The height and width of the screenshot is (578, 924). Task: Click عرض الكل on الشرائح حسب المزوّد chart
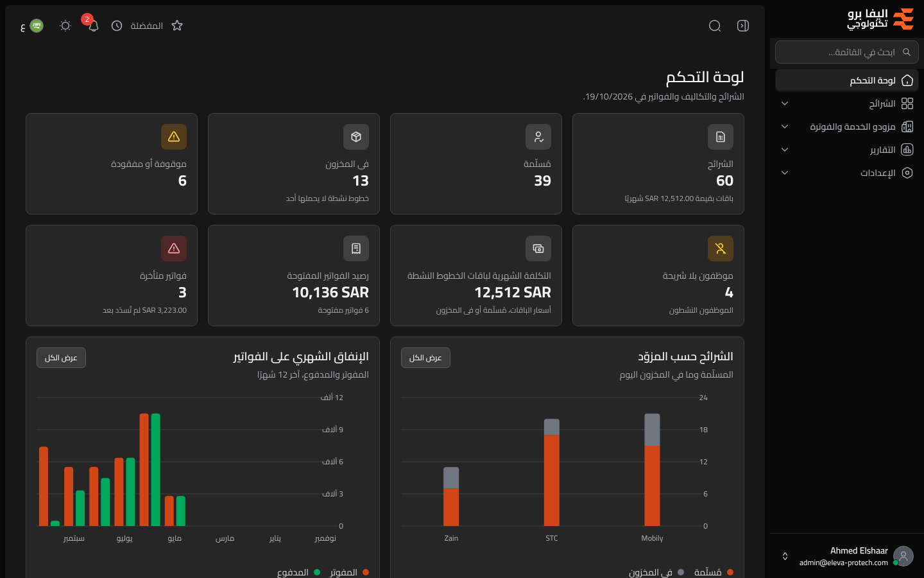(x=425, y=358)
